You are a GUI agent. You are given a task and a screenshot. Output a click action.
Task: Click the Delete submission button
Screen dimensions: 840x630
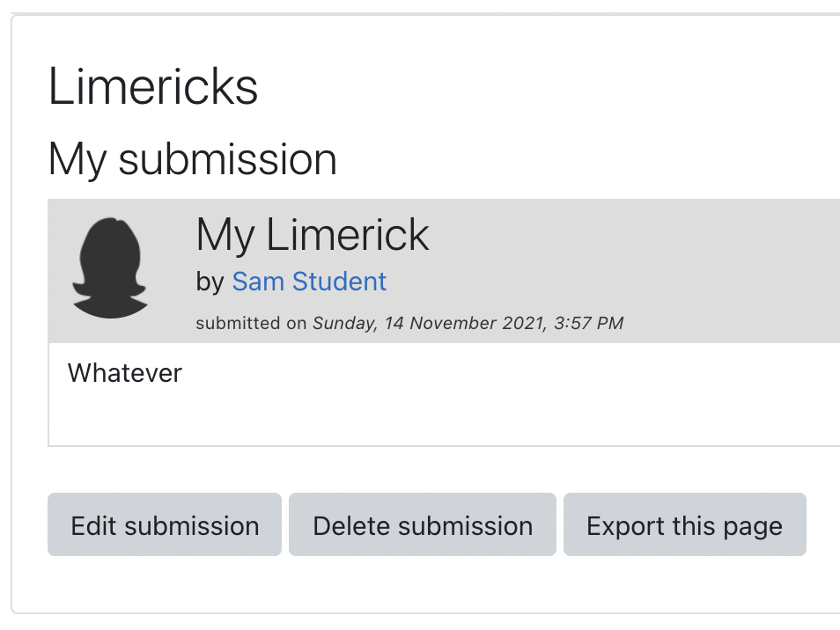422,524
